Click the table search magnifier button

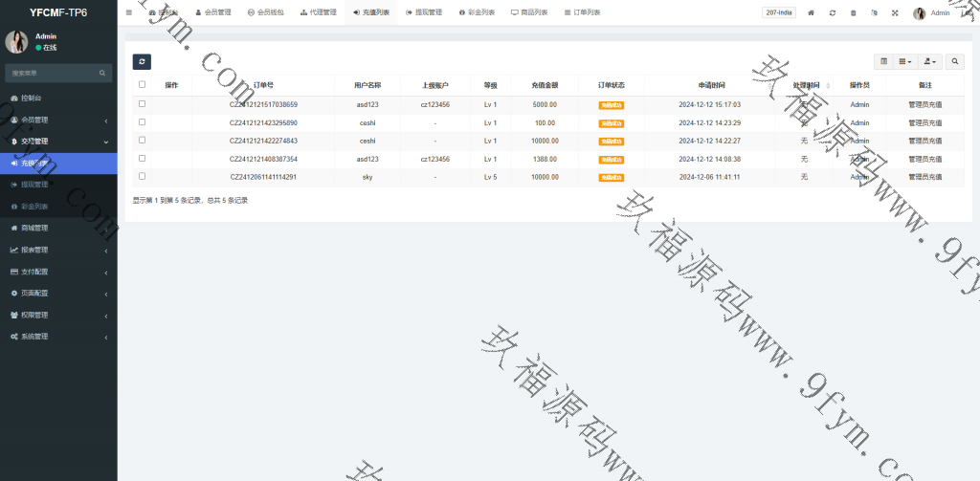point(954,61)
